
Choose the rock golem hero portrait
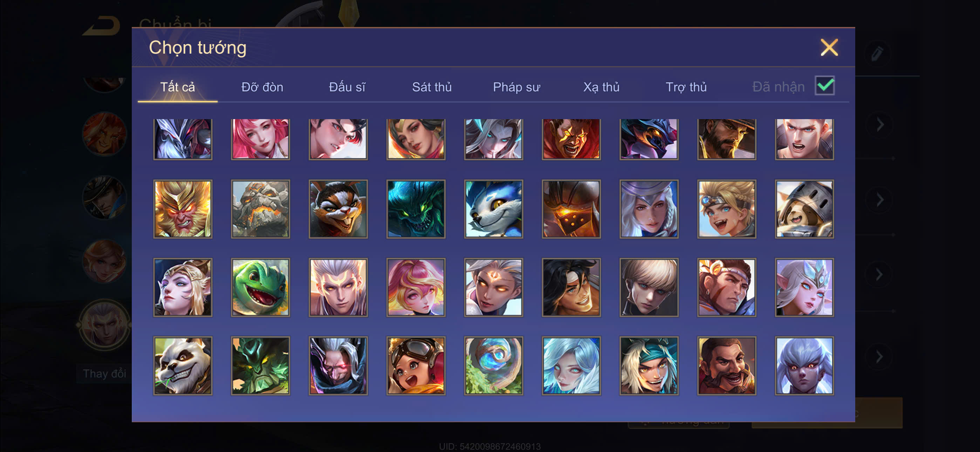[261, 209]
